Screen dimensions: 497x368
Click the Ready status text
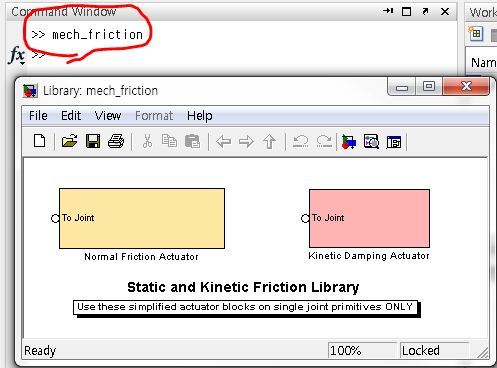pos(40,351)
